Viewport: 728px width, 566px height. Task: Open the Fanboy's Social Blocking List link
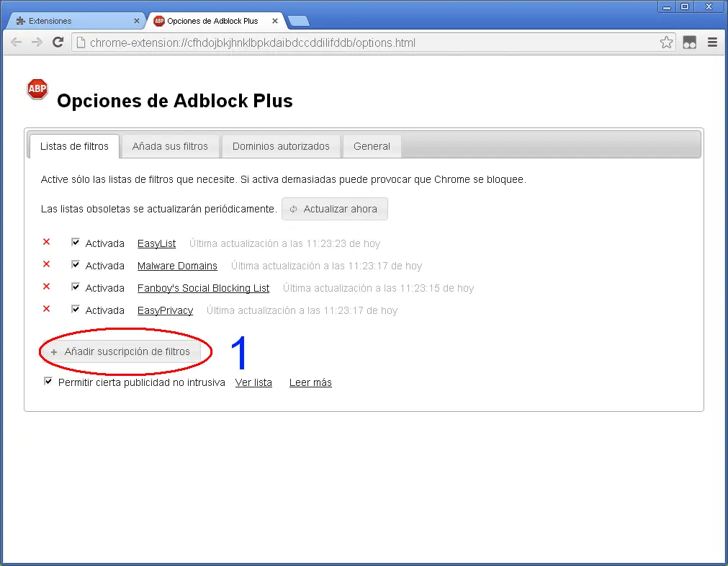(203, 288)
